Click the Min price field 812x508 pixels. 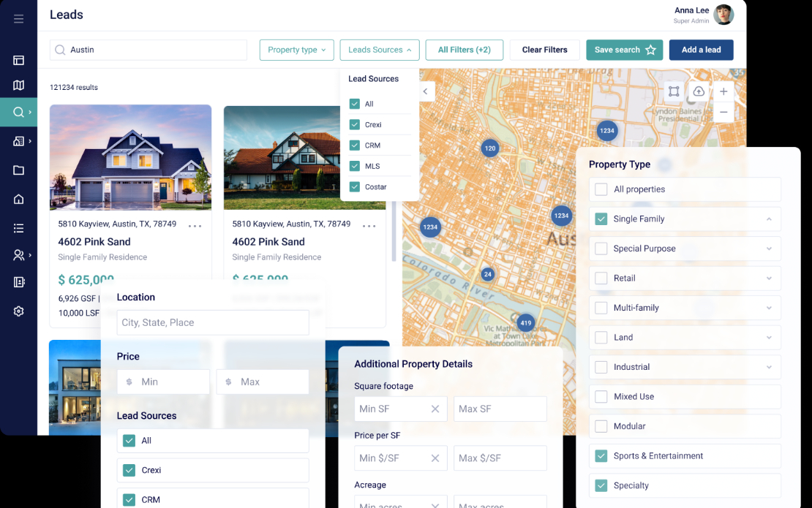coord(163,382)
